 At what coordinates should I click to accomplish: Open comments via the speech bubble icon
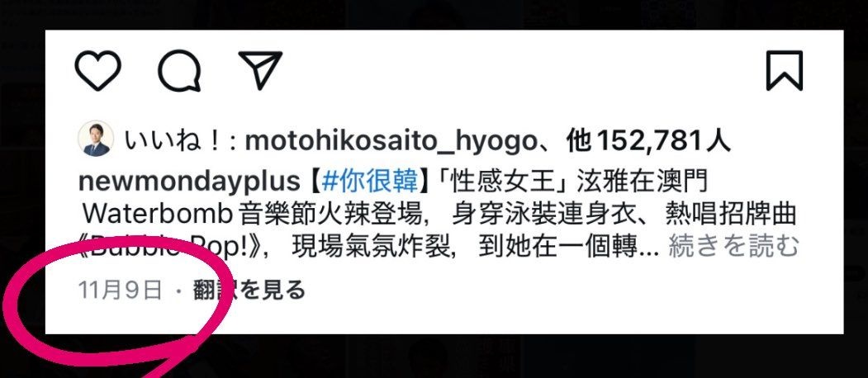[x=179, y=71]
